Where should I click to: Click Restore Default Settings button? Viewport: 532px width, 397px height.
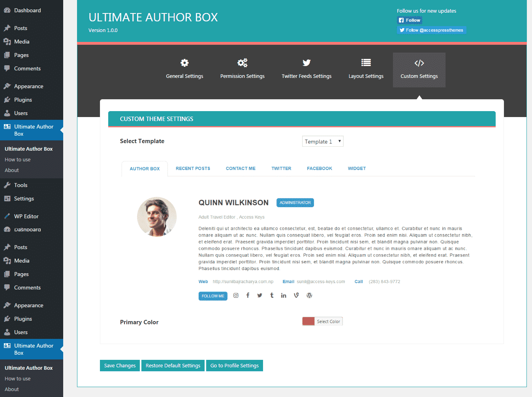coord(173,365)
